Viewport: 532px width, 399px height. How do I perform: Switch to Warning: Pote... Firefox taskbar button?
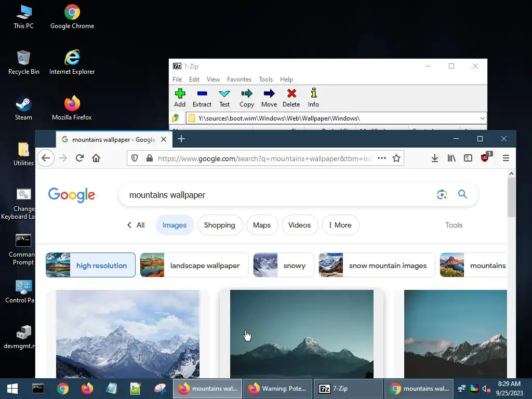277,389
